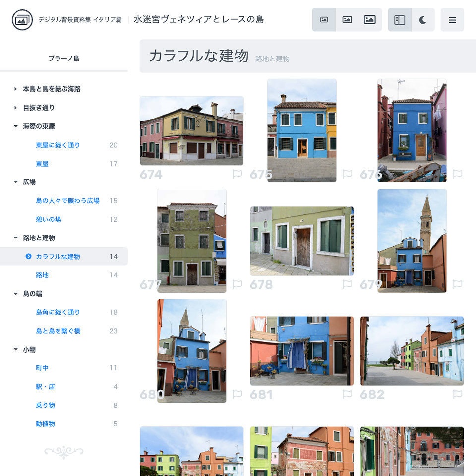Flag image 682

[458, 394]
